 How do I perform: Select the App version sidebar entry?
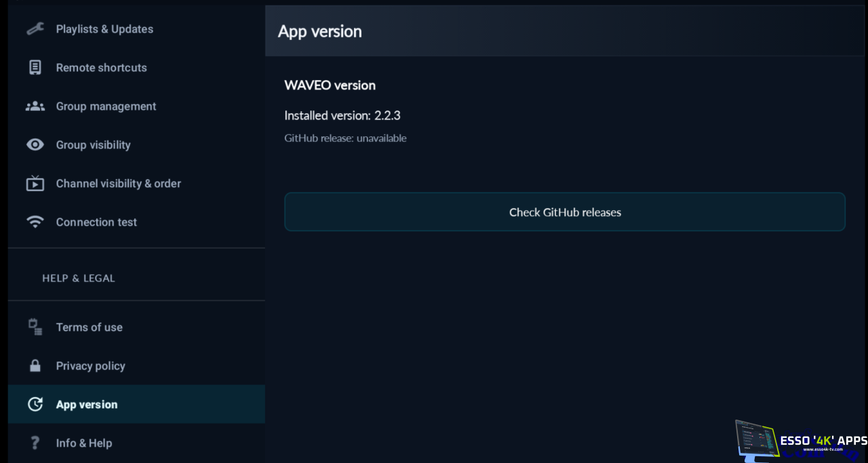coord(136,405)
